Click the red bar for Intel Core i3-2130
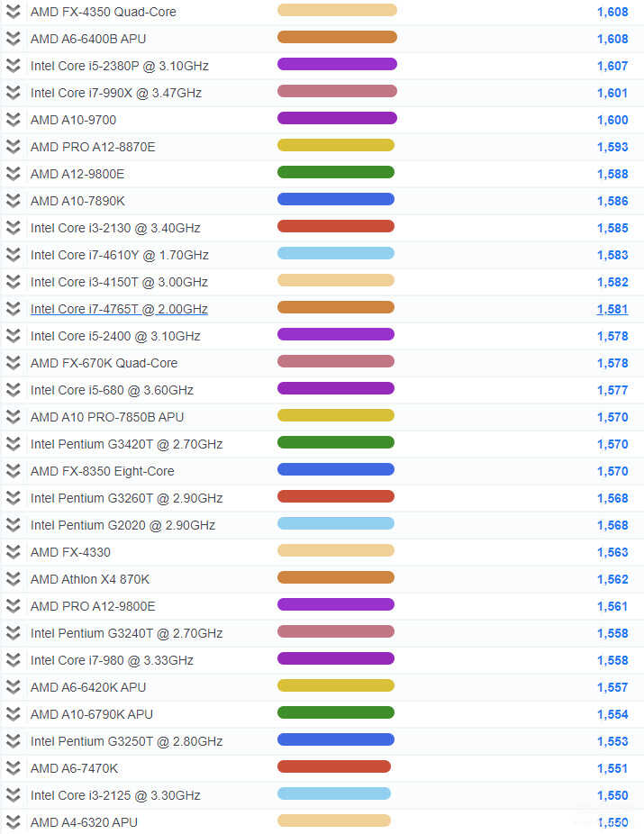This screenshot has height=834, width=644. 336,227
